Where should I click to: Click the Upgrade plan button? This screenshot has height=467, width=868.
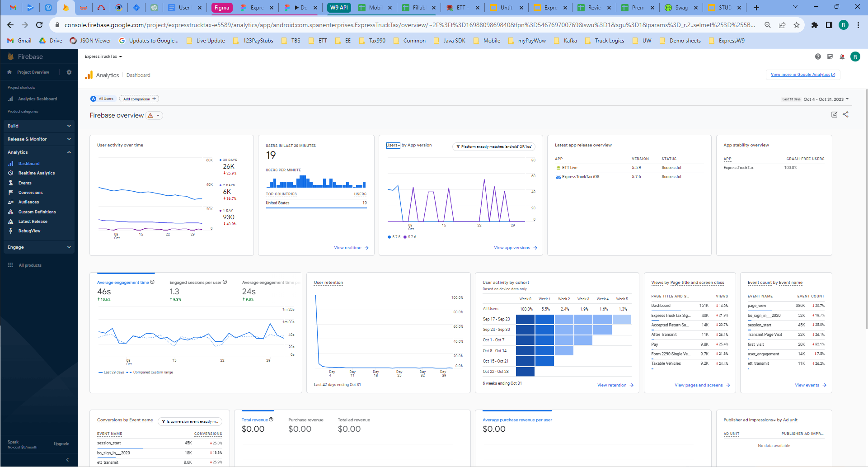click(x=61, y=444)
